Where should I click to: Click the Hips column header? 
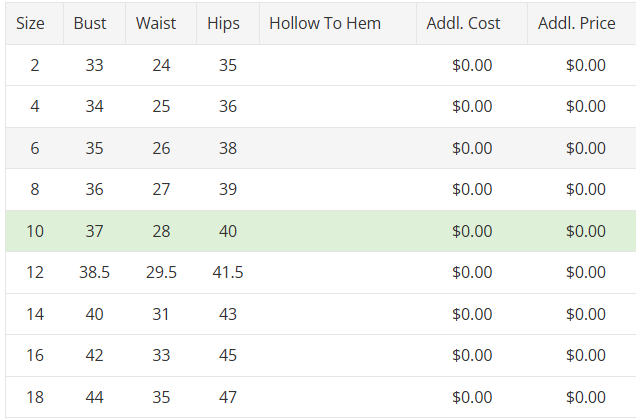pyautogui.click(x=223, y=23)
